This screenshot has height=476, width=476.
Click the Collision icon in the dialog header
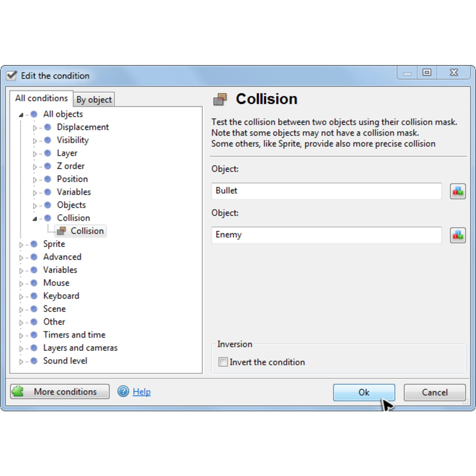[219, 99]
